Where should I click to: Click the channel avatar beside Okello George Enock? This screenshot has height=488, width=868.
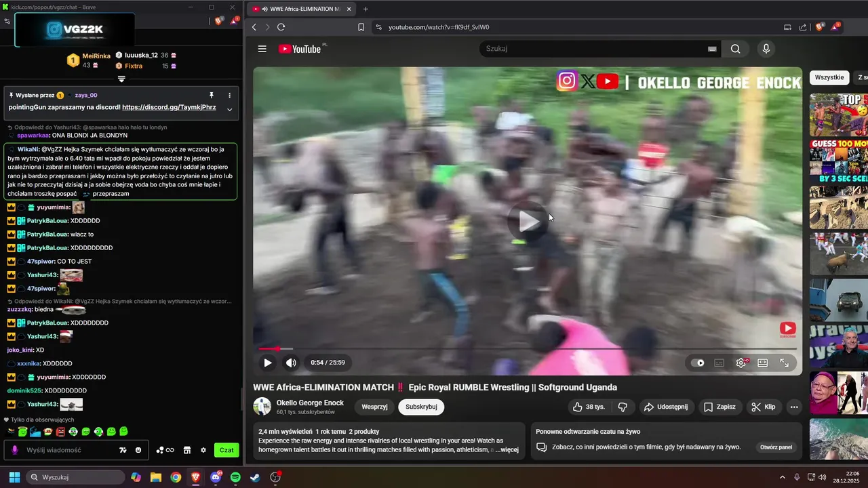click(262, 407)
